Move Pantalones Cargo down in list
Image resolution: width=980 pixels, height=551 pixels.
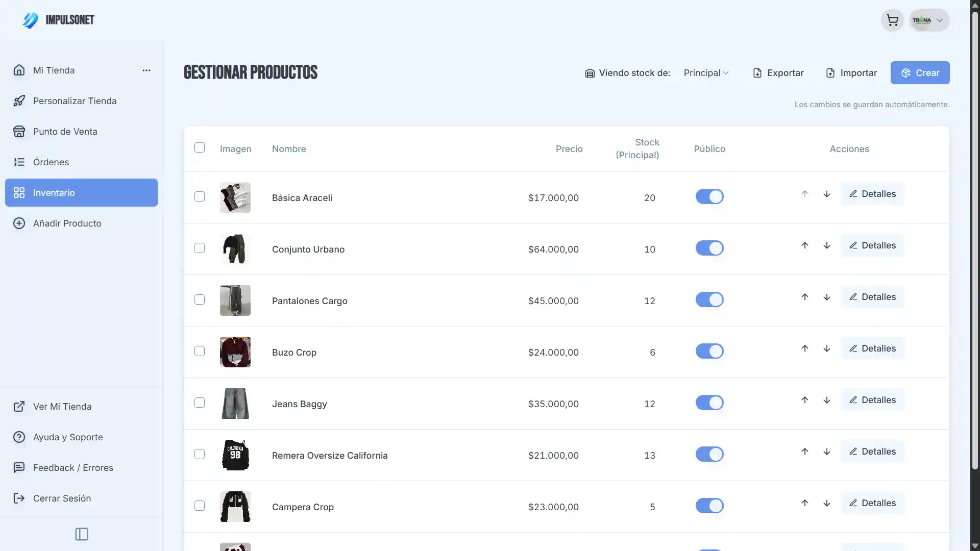click(827, 297)
